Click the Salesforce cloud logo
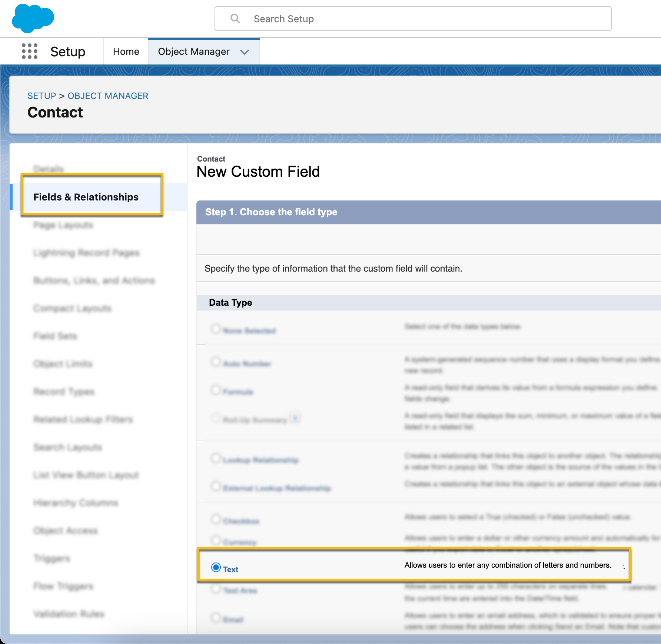The width and height of the screenshot is (661, 644). pyautogui.click(x=33, y=18)
